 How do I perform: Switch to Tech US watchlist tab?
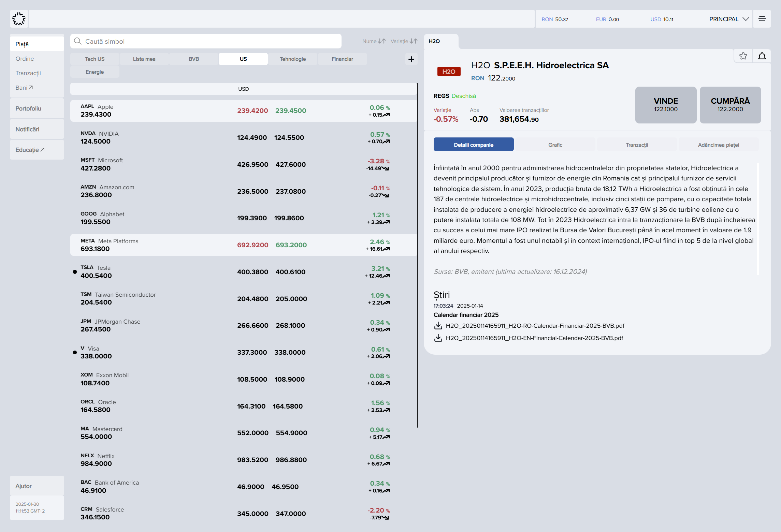95,59
